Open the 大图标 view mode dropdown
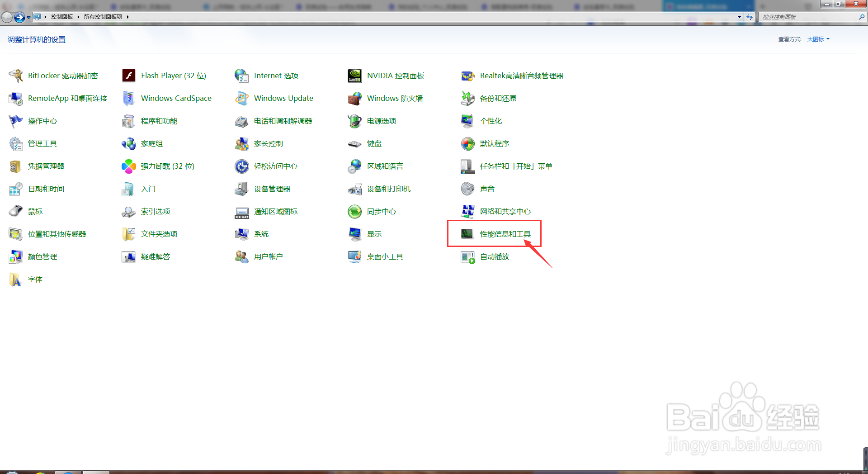This screenshot has height=474, width=868. [818, 39]
